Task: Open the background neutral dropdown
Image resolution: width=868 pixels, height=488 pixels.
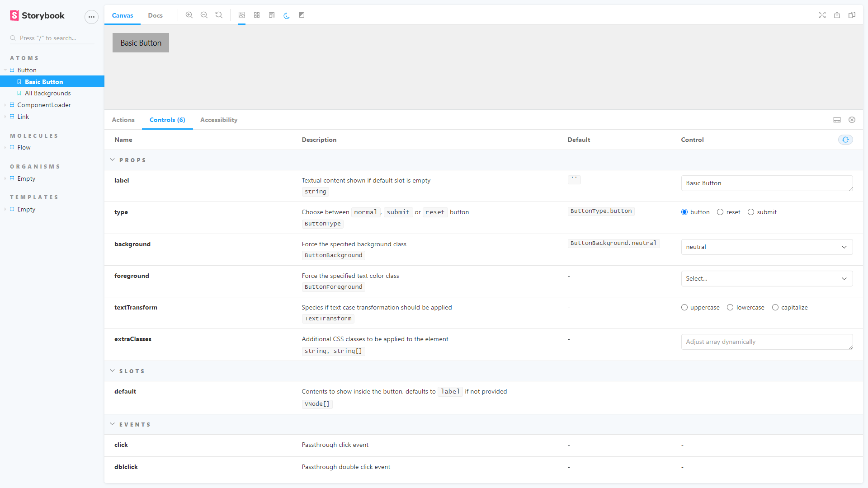Action: click(767, 247)
